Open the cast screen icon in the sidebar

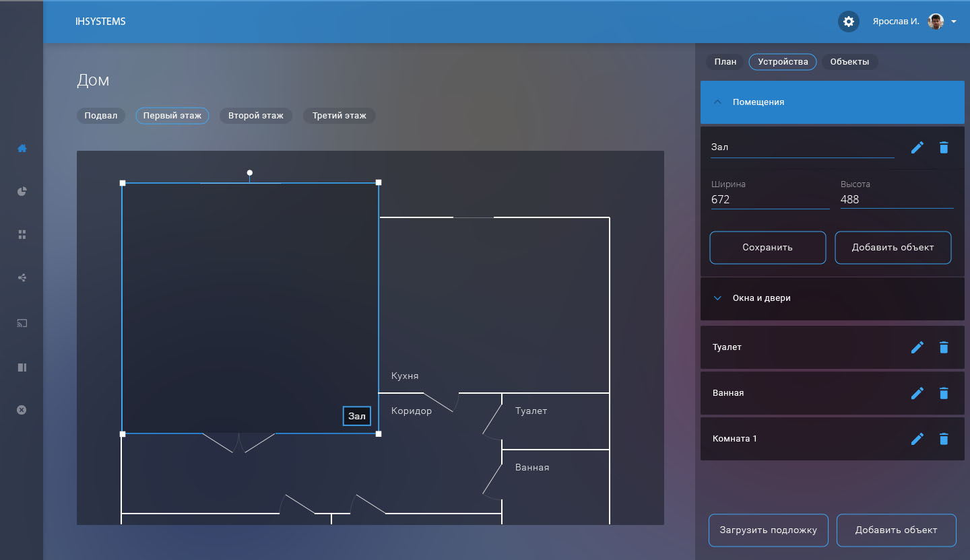click(22, 324)
